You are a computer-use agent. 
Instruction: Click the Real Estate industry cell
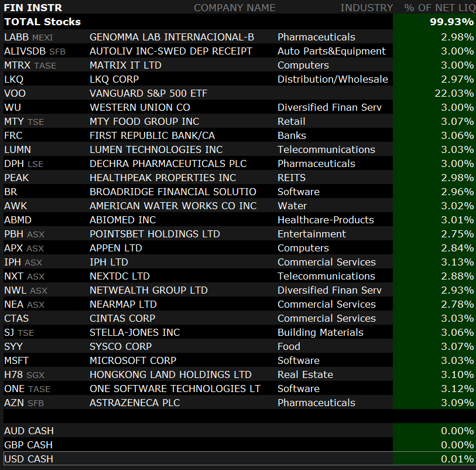coord(305,375)
